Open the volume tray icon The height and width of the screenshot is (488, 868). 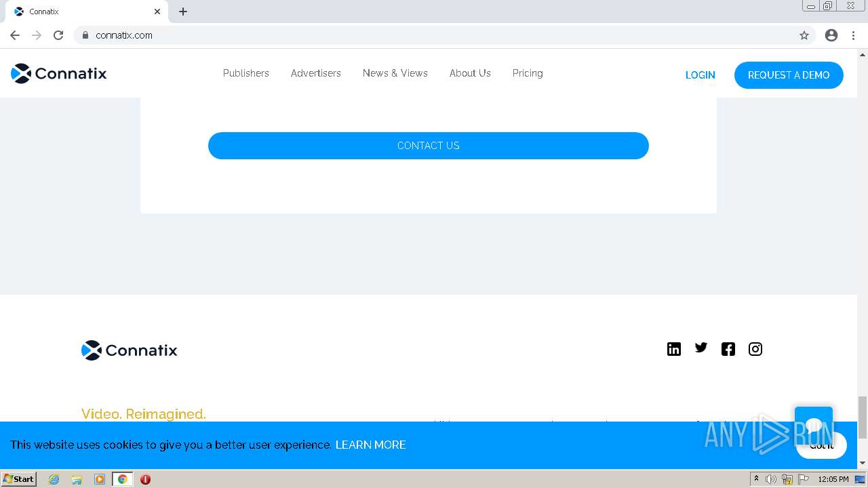pos(771,479)
